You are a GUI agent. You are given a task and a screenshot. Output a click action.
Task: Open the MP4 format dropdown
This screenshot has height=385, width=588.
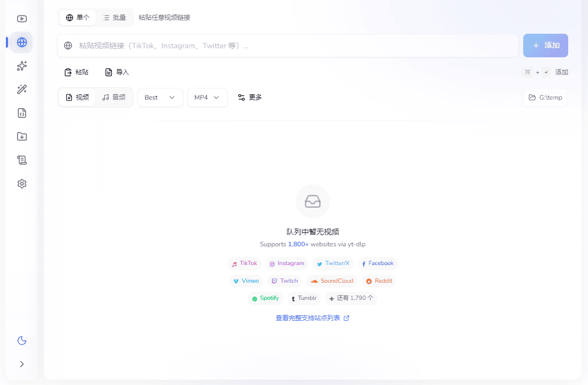pos(207,97)
